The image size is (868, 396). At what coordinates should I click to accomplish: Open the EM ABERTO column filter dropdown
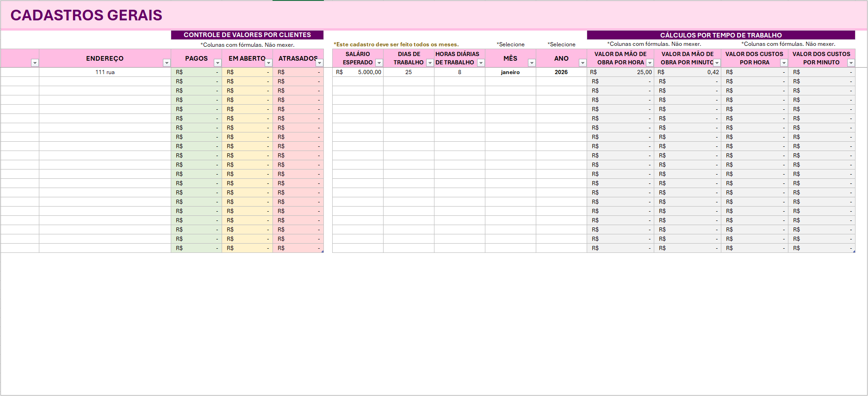[x=268, y=63]
